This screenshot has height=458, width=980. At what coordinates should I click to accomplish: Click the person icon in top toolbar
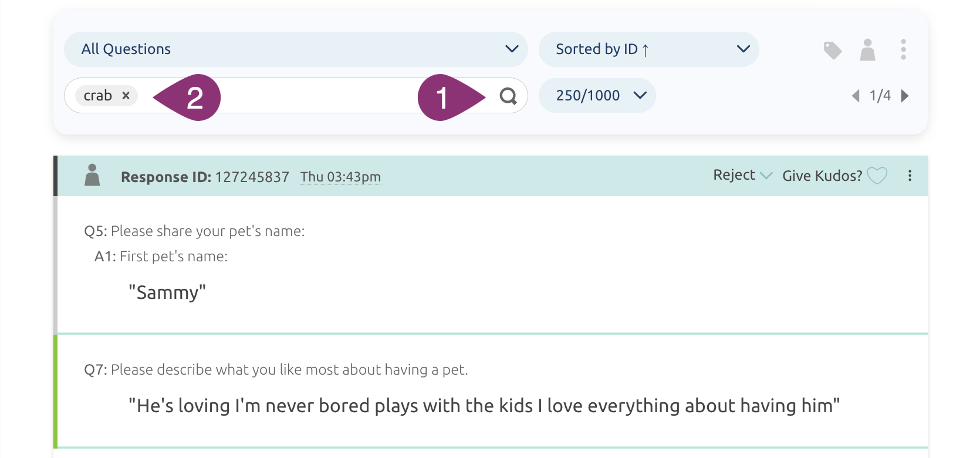(x=867, y=50)
